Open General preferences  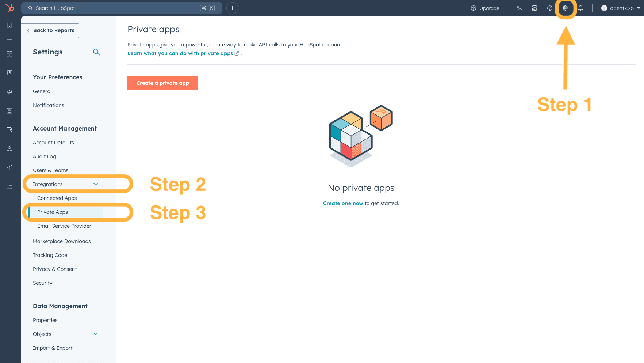pyautogui.click(x=42, y=91)
